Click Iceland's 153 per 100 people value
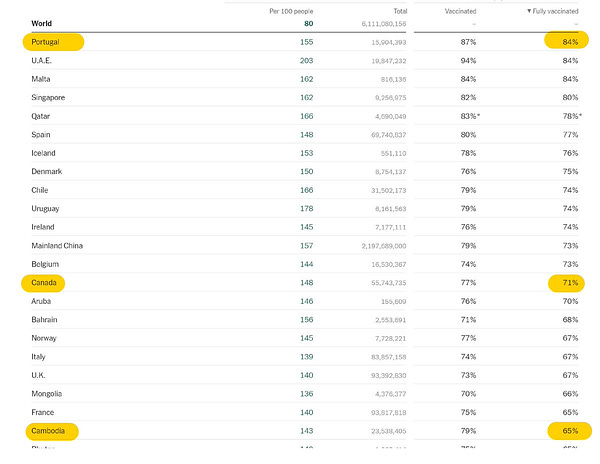 pyautogui.click(x=307, y=153)
